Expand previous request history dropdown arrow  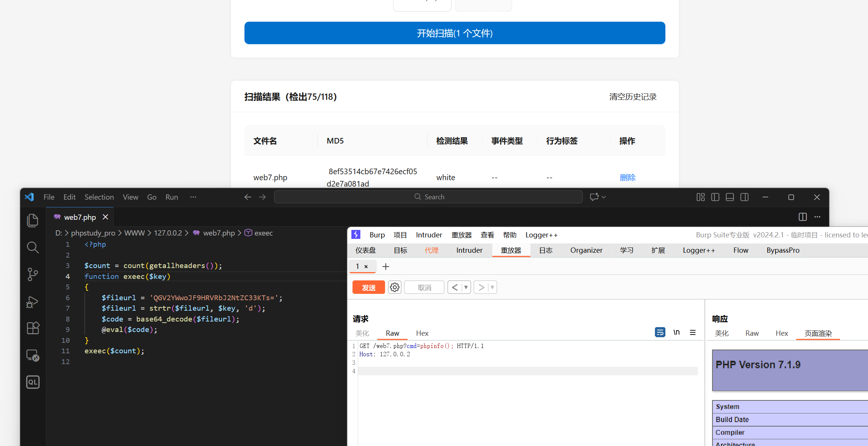pyautogui.click(x=466, y=287)
